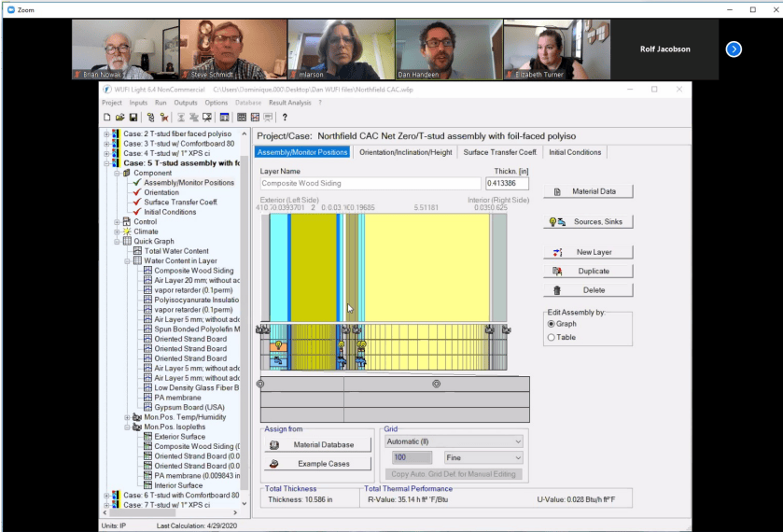Click graph icon beside Total Water Content
Screen dimensions: 783x532
pyautogui.click(x=137, y=251)
